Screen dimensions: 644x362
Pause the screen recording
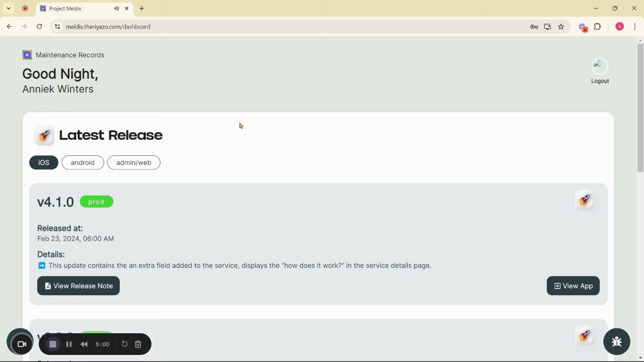69,344
